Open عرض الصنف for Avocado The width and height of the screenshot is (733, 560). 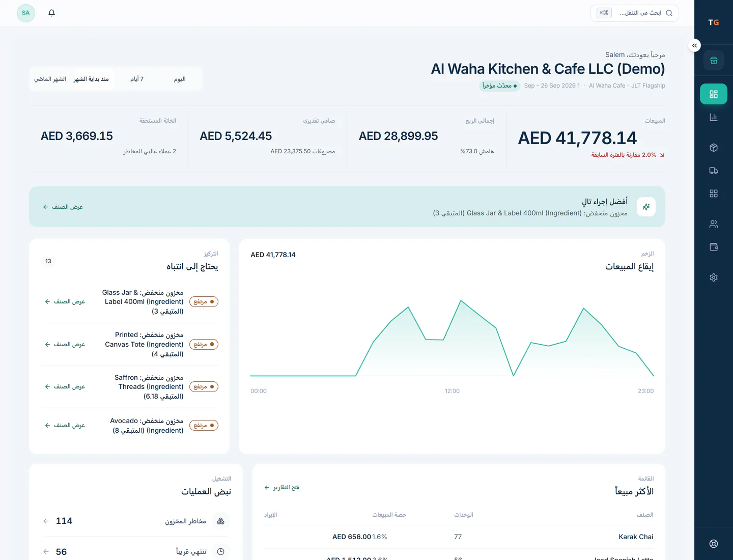coord(65,425)
